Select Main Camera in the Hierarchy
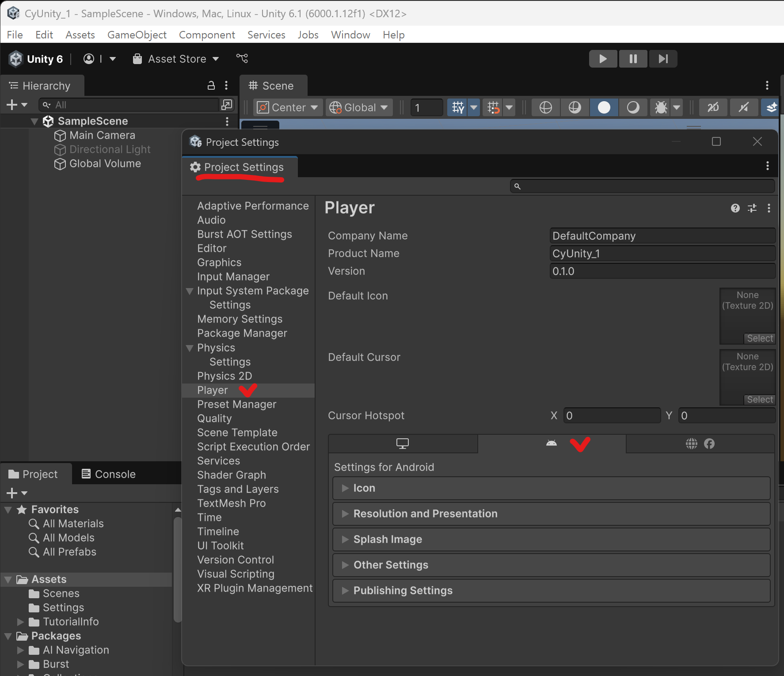This screenshot has width=784, height=676. click(x=102, y=135)
